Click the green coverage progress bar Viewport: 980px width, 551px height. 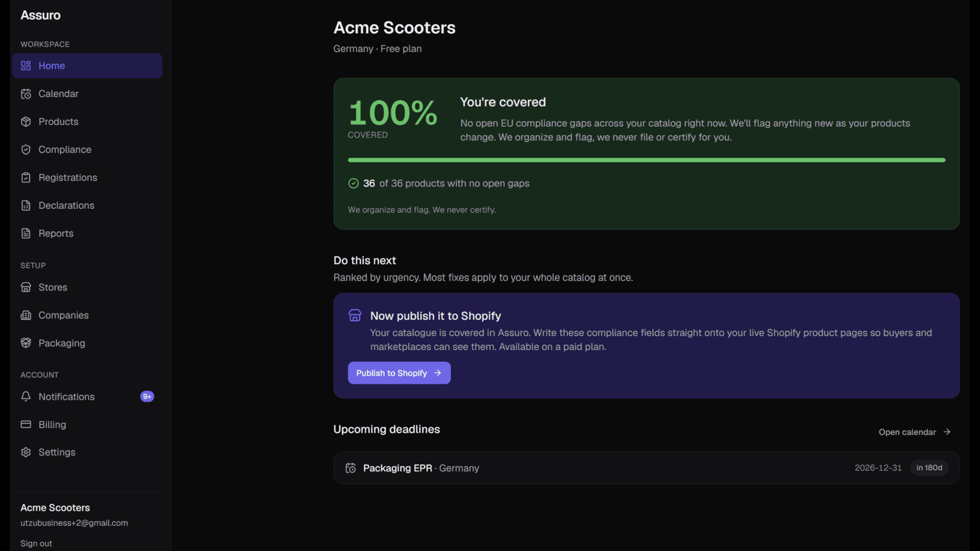coord(646,160)
